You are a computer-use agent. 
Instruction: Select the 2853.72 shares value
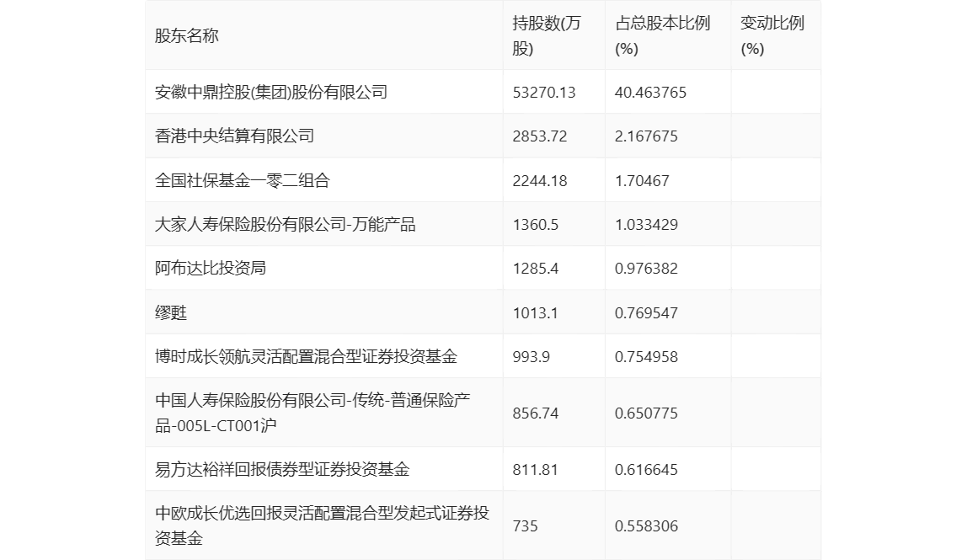(540, 136)
